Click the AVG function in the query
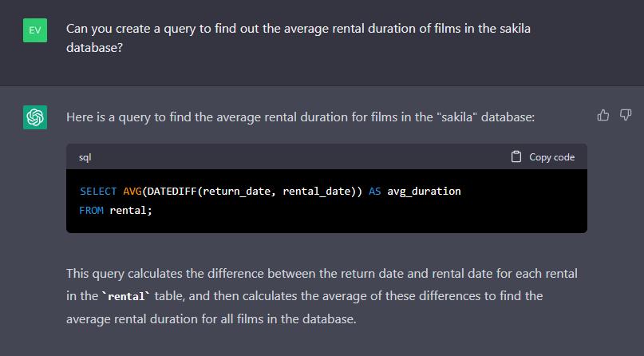644x356 pixels. (x=132, y=192)
